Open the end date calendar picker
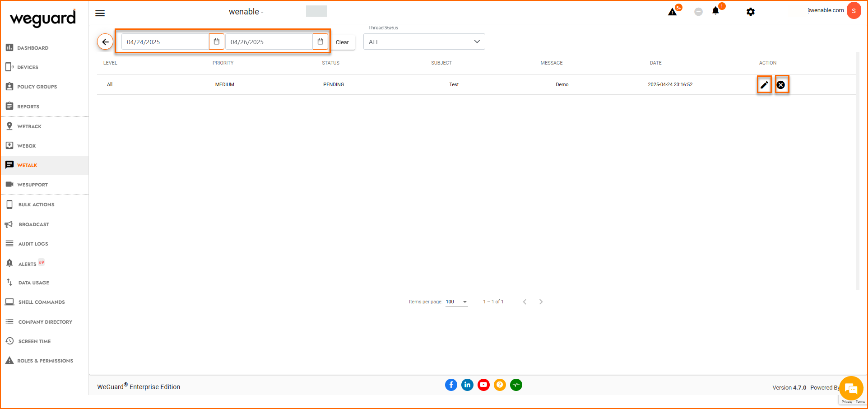Image resolution: width=868 pixels, height=409 pixels. tap(320, 42)
